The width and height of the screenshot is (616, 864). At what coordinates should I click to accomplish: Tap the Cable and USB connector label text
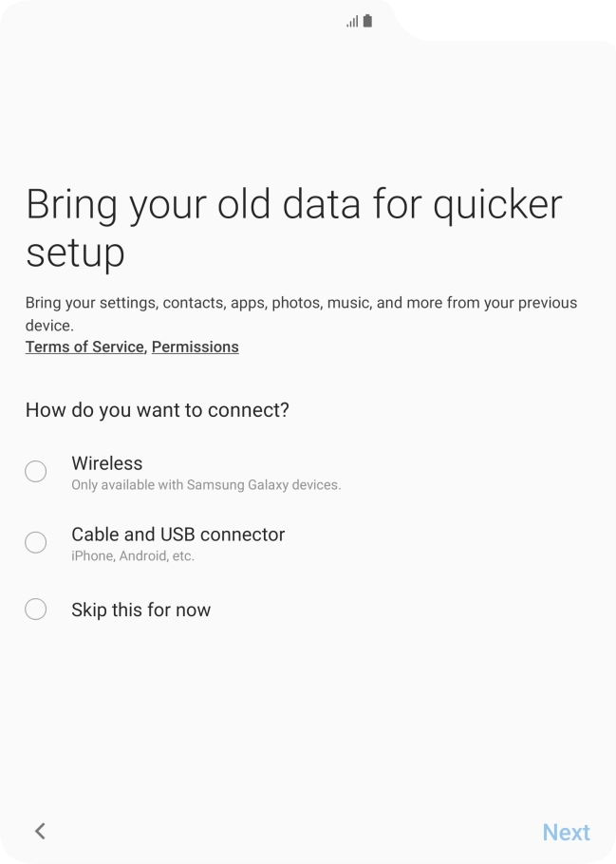(177, 535)
